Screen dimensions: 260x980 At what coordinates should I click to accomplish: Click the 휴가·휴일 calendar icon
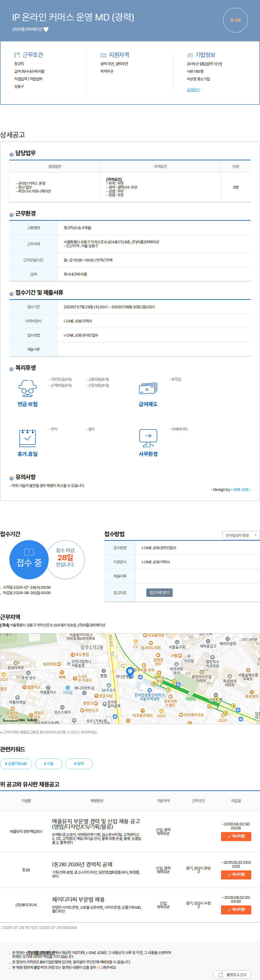(28, 438)
